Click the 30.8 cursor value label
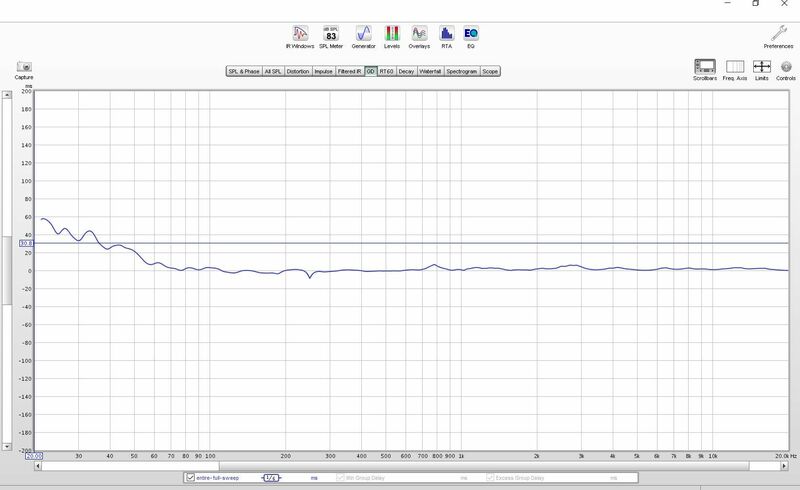 tap(27, 243)
